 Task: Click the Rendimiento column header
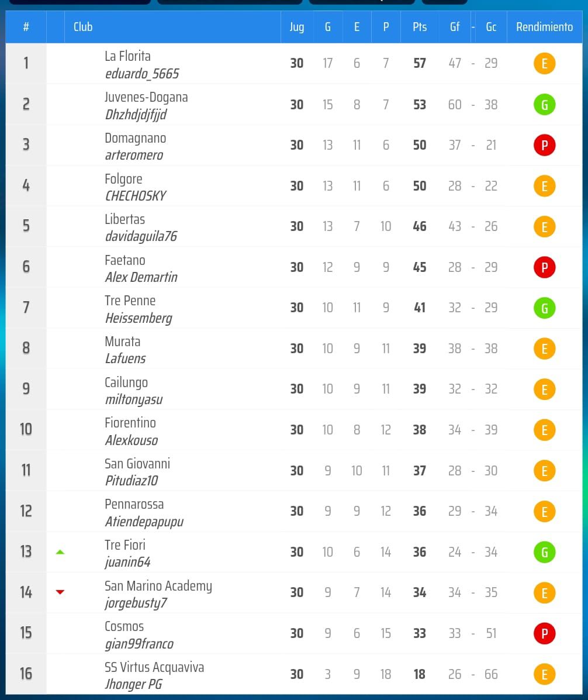[544, 27]
